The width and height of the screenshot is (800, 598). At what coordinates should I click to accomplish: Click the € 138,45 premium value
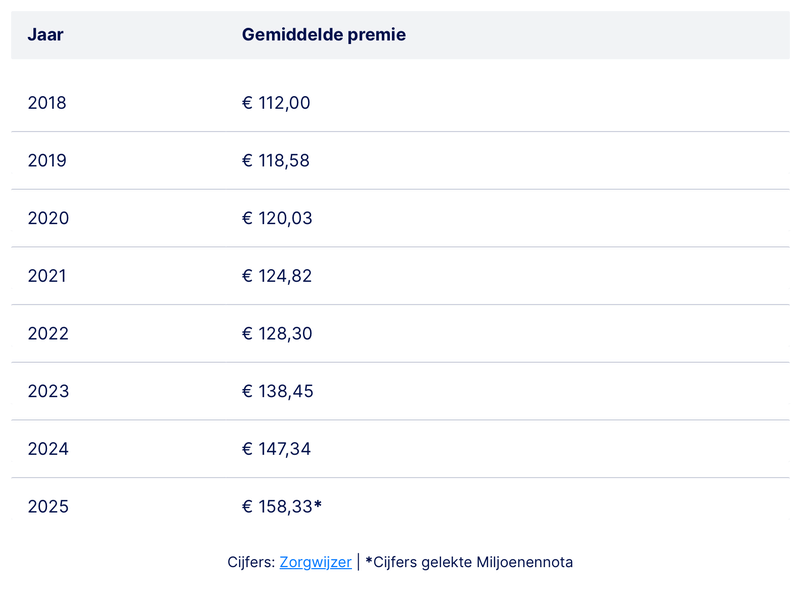tap(277, 391)
